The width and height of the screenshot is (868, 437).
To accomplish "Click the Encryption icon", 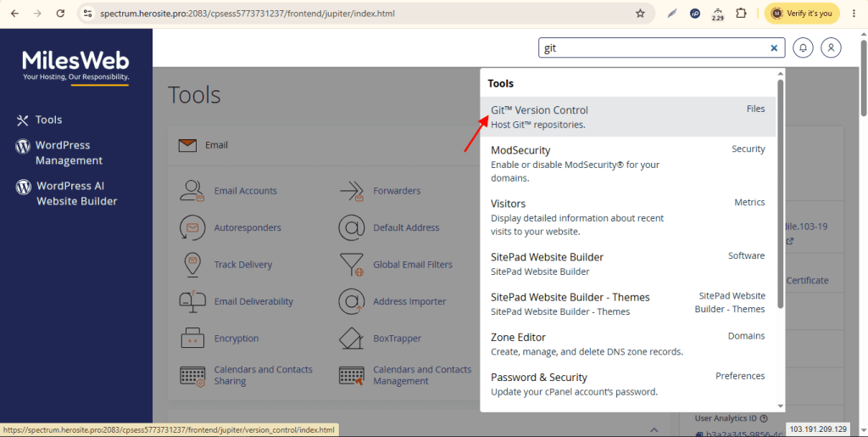I will (x=192, y=339).
